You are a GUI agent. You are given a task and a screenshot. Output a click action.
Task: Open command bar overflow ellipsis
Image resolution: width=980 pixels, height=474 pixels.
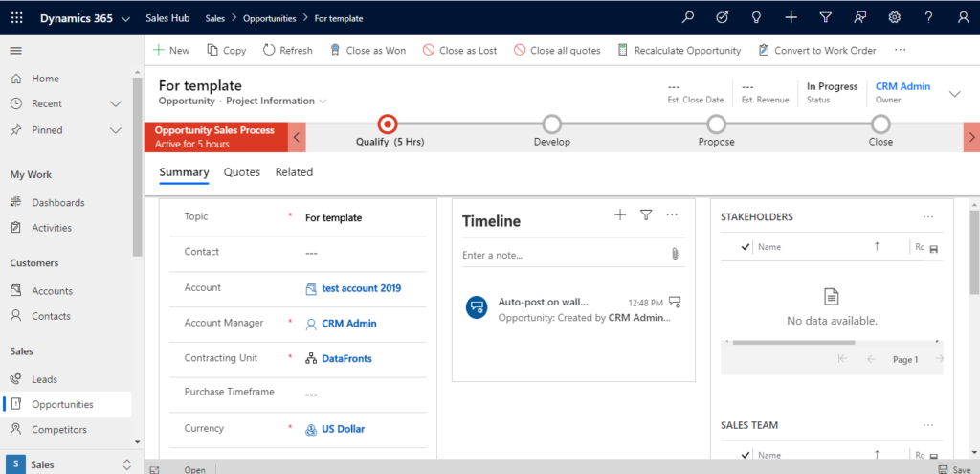point(900,50)
